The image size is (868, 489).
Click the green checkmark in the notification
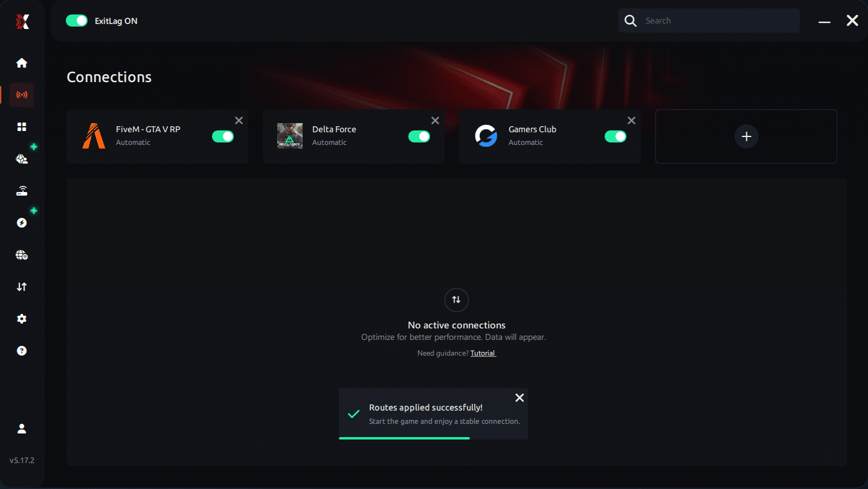(x=354, y=414)
